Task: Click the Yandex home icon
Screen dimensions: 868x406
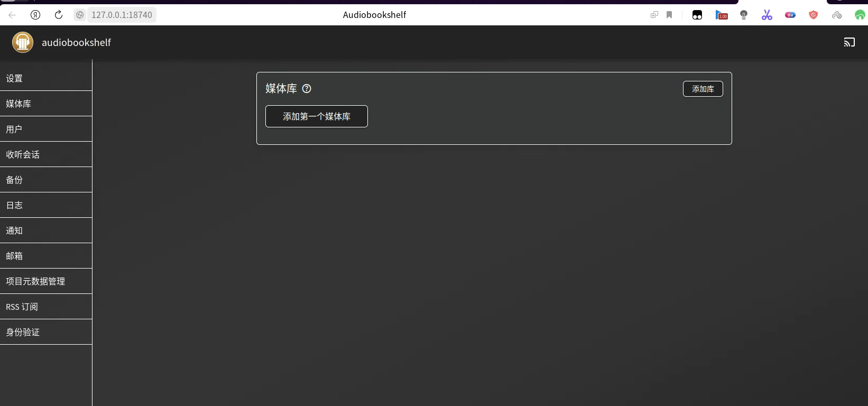Action: click(x=35, y=15)
